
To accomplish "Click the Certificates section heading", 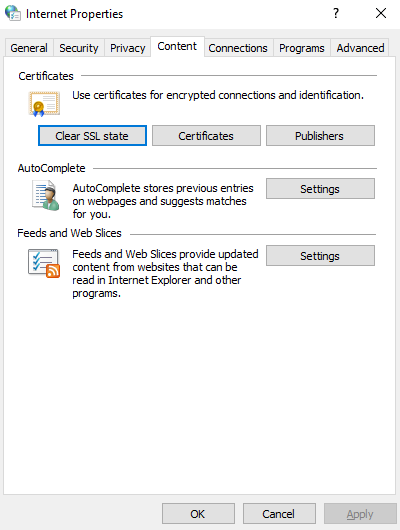I will point(46,76).
